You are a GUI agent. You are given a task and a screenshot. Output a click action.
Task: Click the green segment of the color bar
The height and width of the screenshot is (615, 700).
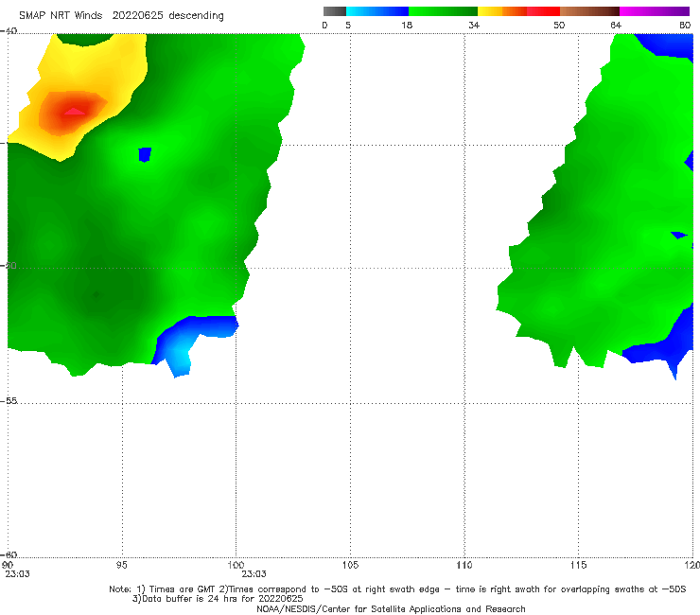coord(443,11)
